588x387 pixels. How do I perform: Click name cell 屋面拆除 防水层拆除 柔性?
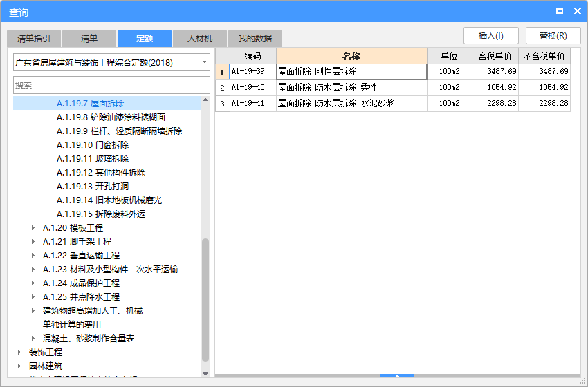pyautogui.click(x=351, y=88)
